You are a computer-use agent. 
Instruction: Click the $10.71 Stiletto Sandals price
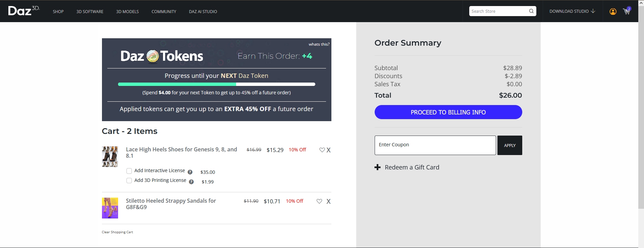coord(272,201)
